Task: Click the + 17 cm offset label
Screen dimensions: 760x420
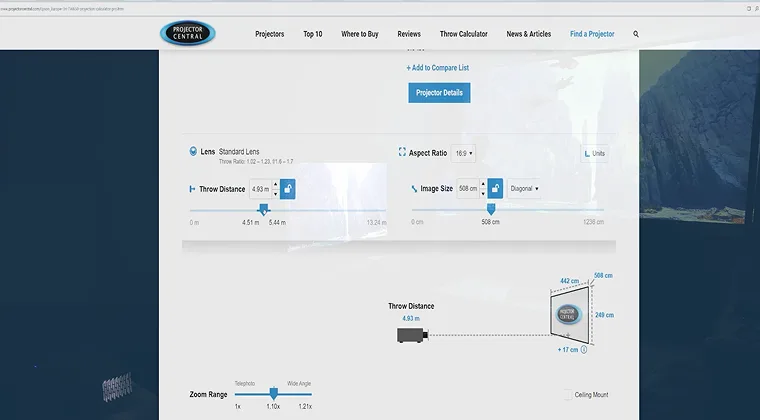Action: pos(568,350)
